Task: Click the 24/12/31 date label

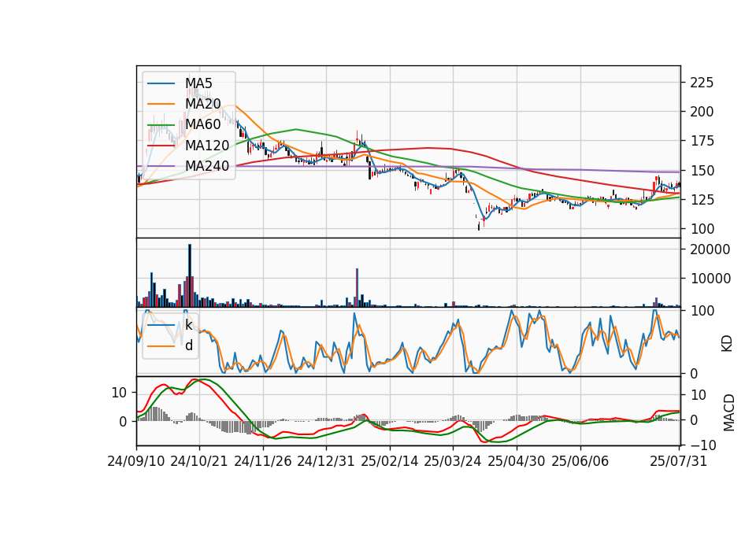Action: coord(326,461)
